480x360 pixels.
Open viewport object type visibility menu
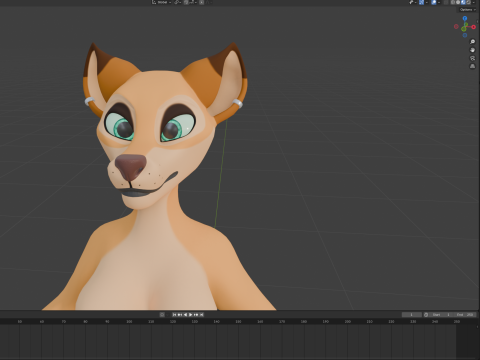[x=413, y=2]
